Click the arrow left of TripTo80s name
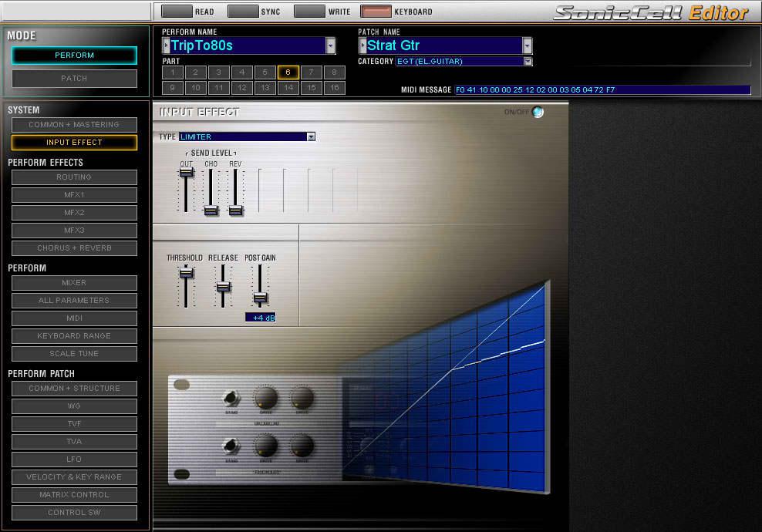This screenshot has width=762, height=532. coord(166,45)
